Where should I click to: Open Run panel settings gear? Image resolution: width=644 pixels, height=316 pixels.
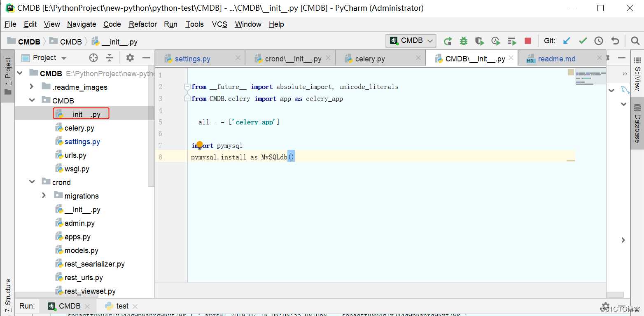tap(605, 306)
